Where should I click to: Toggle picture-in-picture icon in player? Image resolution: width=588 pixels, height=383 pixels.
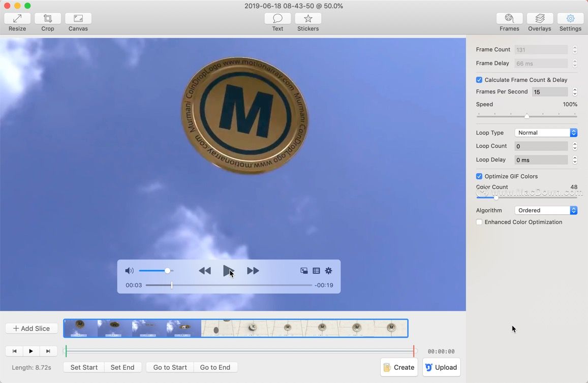(304, 271)
